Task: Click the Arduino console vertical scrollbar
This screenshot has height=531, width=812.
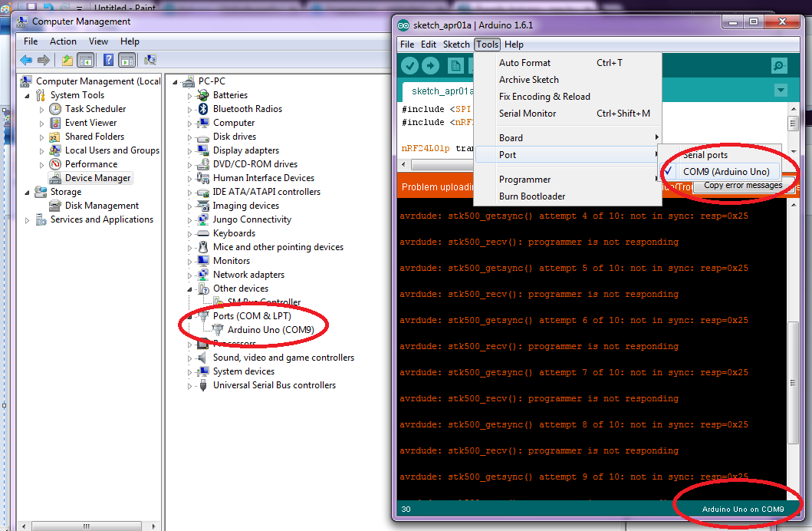Action: 793,382
